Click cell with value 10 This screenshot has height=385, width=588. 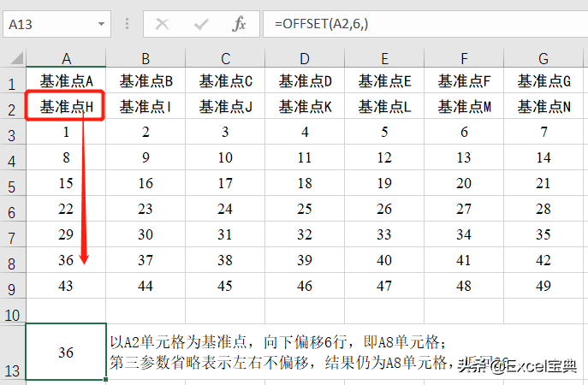(225, 157)
